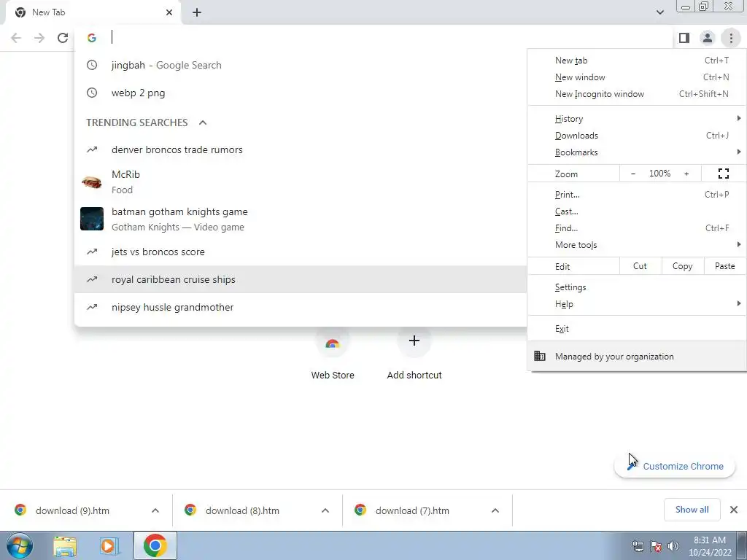This screenshot has height=560, width=747.
Task: Open Windows Media Player from taskbar
Action: coord(109,546)
